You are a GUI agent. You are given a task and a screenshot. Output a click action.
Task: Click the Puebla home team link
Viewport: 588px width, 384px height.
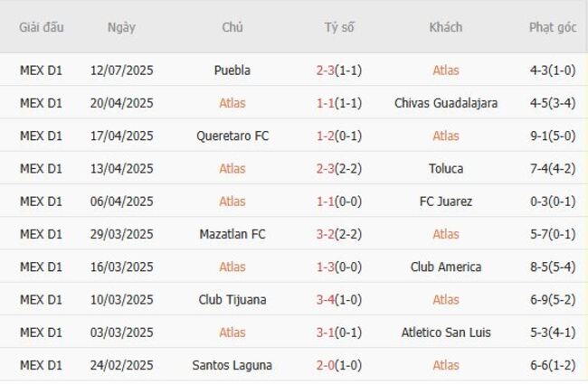232,70
